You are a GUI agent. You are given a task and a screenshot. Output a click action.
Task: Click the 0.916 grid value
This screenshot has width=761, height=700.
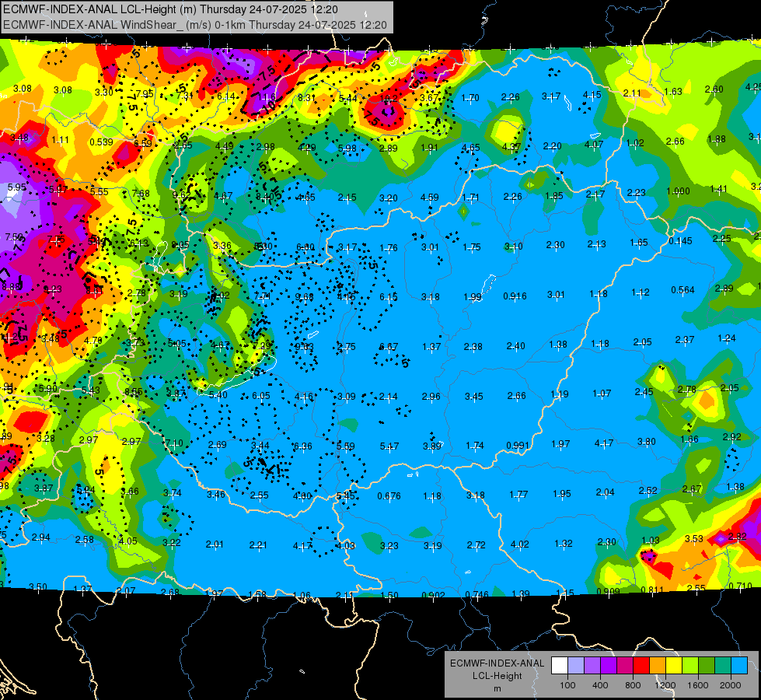pos(515,296)
